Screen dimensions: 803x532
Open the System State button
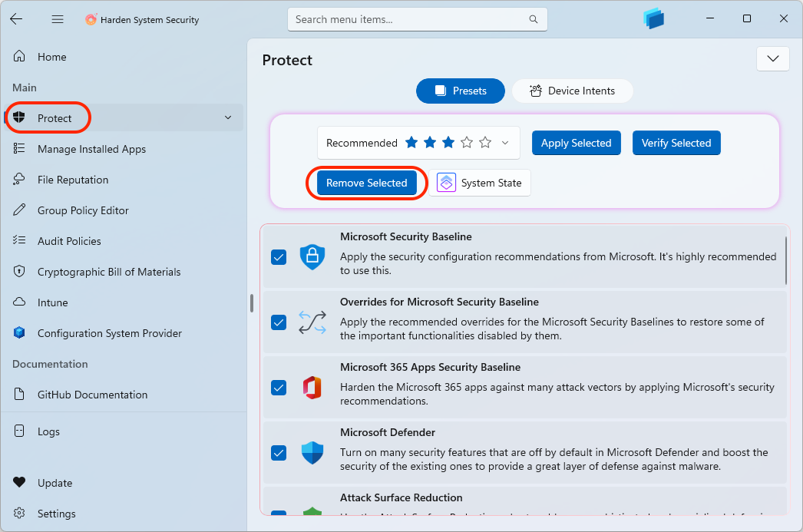(x=479, y=183)
